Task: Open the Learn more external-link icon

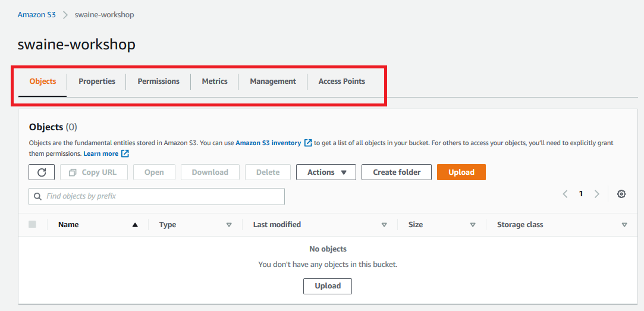Action: pos(125,153)
